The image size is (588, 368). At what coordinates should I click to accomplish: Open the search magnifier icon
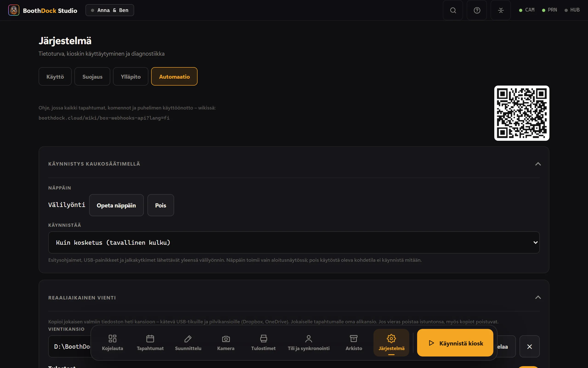[453, 10]
